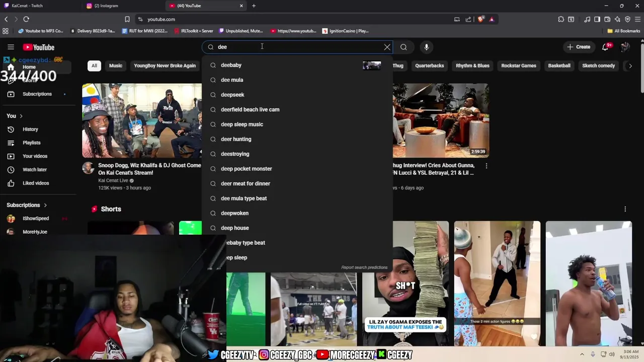Screen dimensions: 644x362
Task: Open the Kai Cenat Live channel link
Action: pos(113,180)
